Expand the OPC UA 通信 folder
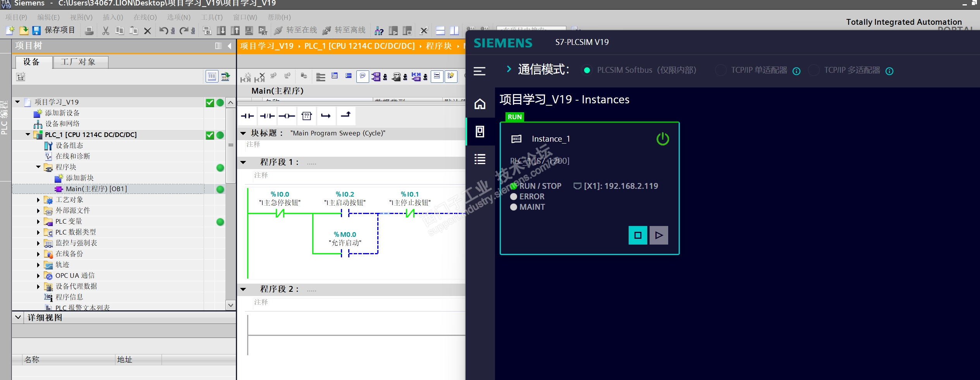 pos(38,276)
